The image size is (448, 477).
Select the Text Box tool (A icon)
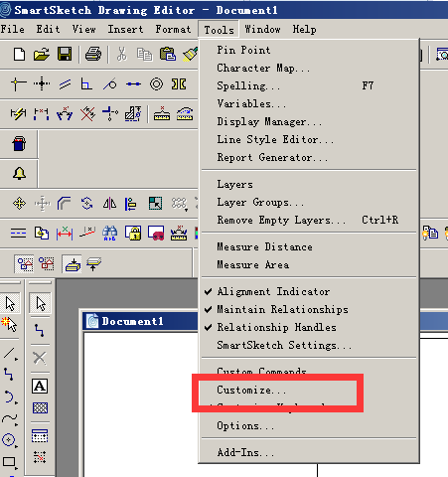pos(40,387)
